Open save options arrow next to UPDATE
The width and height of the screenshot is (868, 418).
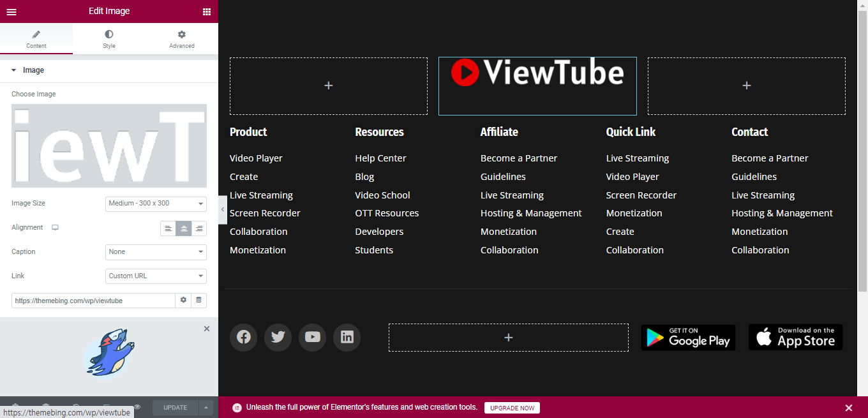206,407
